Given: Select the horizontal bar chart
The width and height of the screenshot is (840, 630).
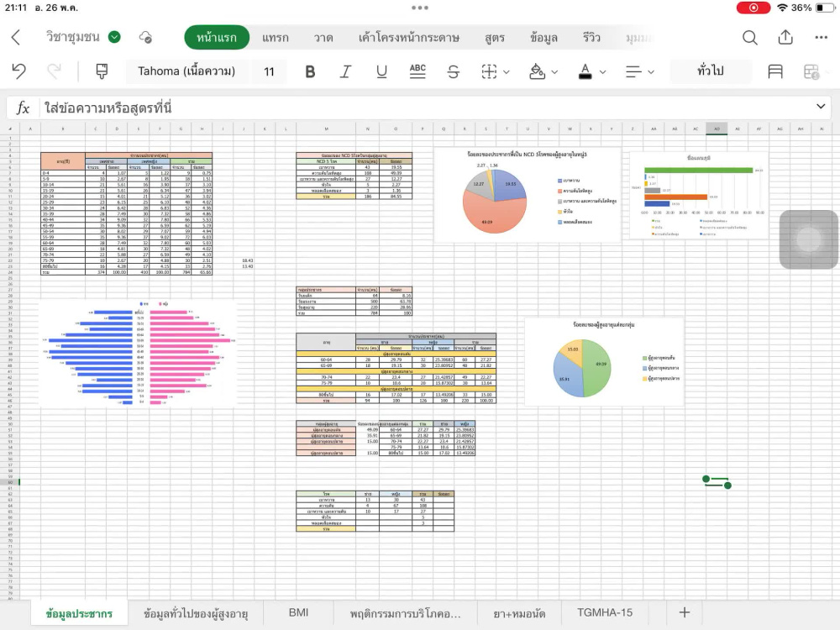Looking at the screenshot, I should pos(699,196).
